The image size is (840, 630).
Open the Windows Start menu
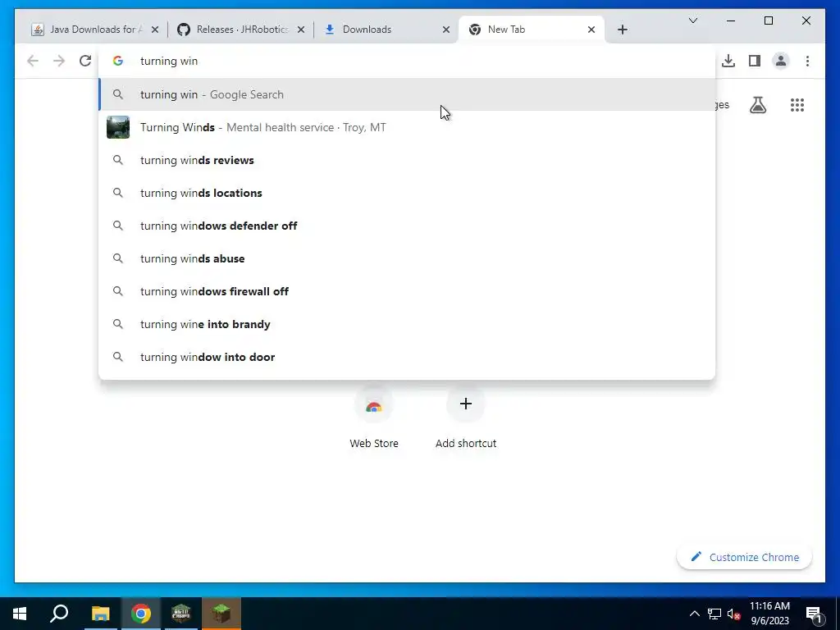[20, 614]
